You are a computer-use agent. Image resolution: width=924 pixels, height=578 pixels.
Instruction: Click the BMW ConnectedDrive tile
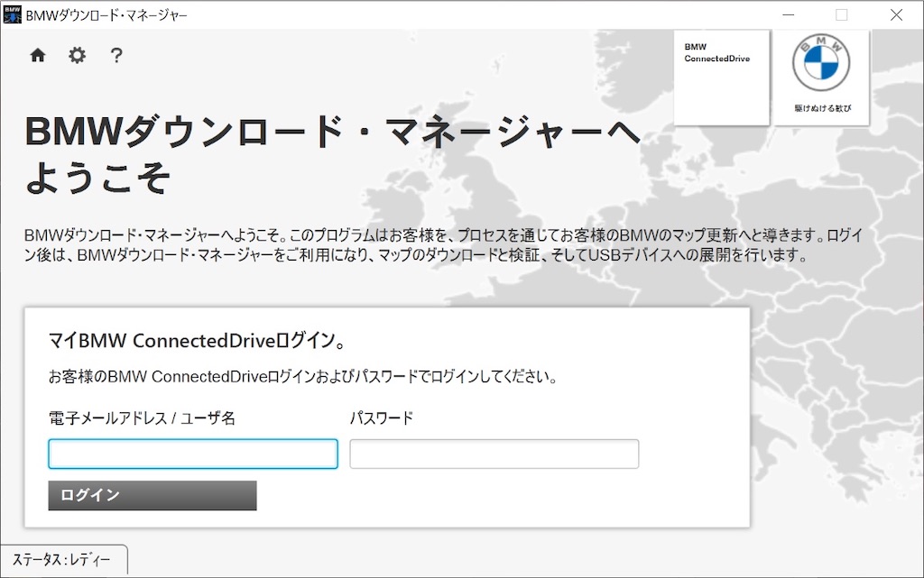click(720, 76)
